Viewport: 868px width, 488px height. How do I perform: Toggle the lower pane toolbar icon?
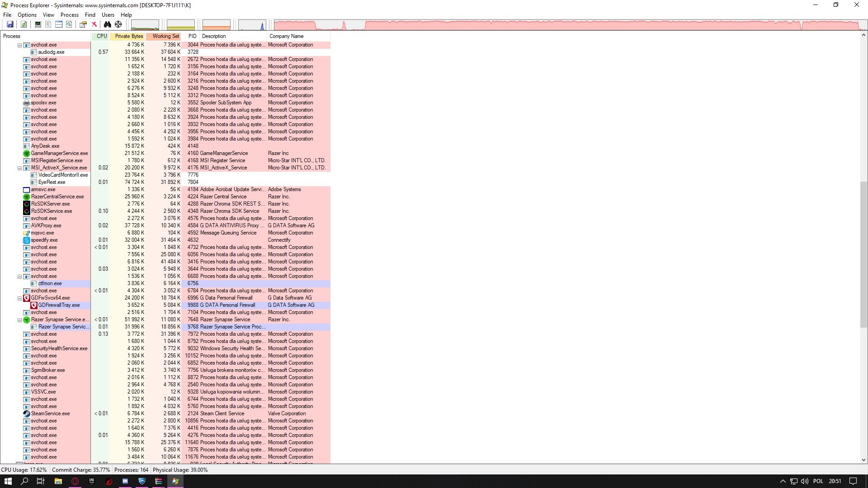pyautogui.click(x=59, y=24)
